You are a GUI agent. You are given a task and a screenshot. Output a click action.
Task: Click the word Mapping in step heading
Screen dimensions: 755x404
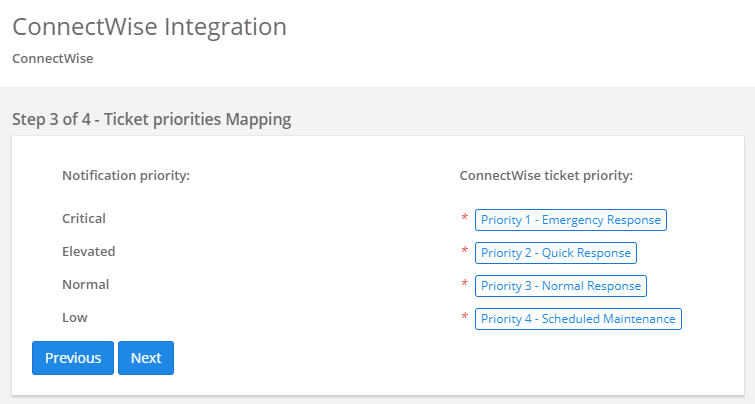(x=259, y=119)
